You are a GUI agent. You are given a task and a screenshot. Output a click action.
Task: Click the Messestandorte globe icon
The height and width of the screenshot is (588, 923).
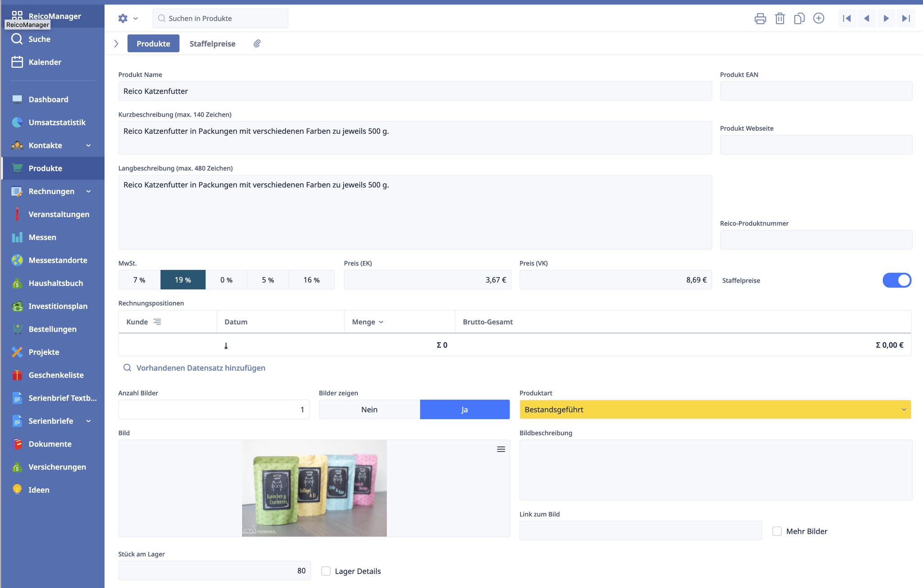click(x=17, y=260)
